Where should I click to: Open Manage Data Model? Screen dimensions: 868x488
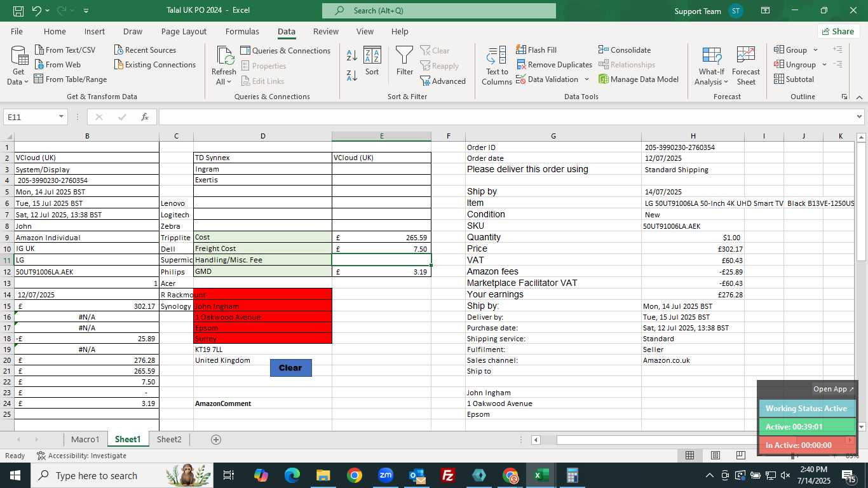tap(639, 79)
